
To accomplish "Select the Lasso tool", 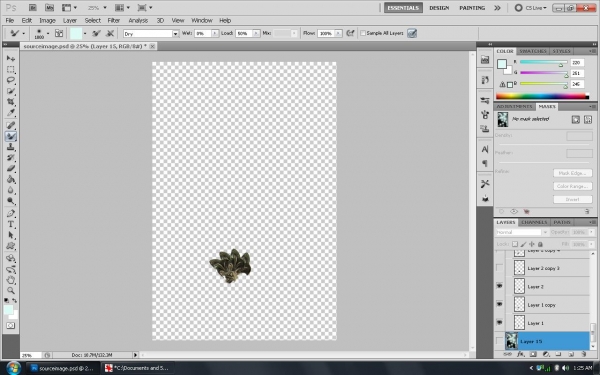I will tap(11, 80).
